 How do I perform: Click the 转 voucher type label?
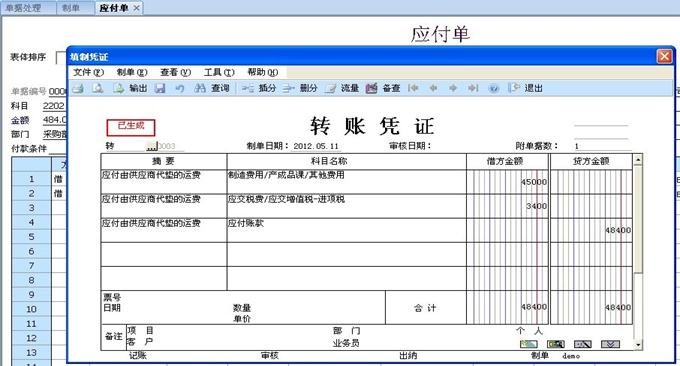pyautogui.click(x=110, y=146)
